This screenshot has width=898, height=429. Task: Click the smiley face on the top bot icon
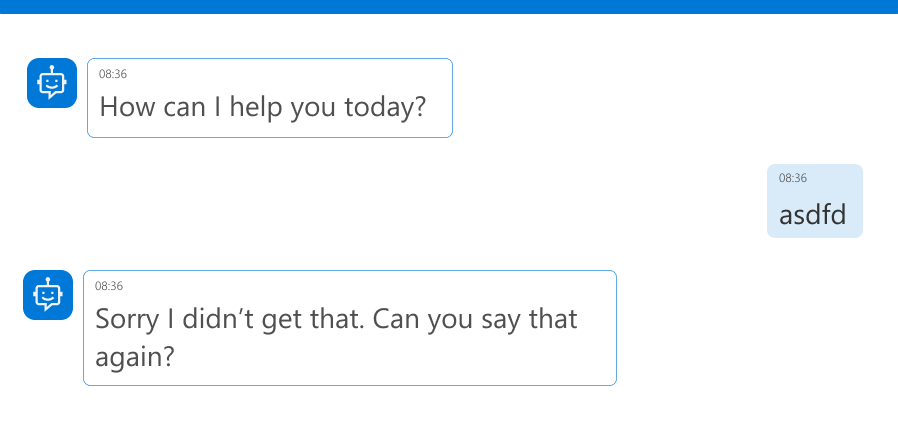(x=51, y=87)
